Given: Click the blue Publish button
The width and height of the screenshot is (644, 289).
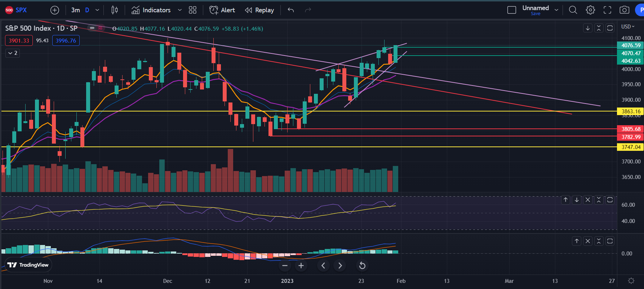Looking at the screenshot, I should tap(640, 10).
